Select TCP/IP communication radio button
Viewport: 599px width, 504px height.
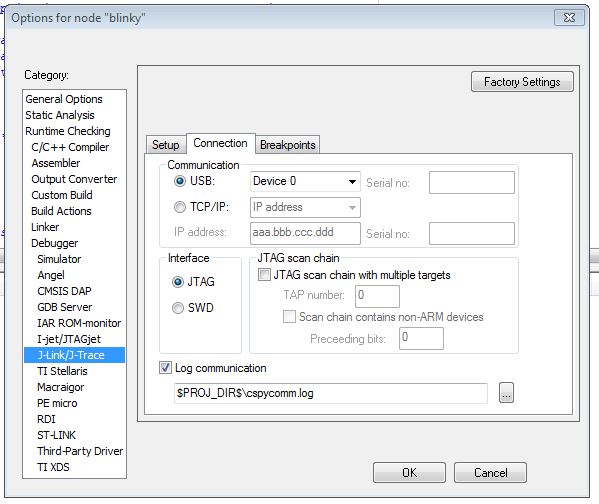coord(180,207)
